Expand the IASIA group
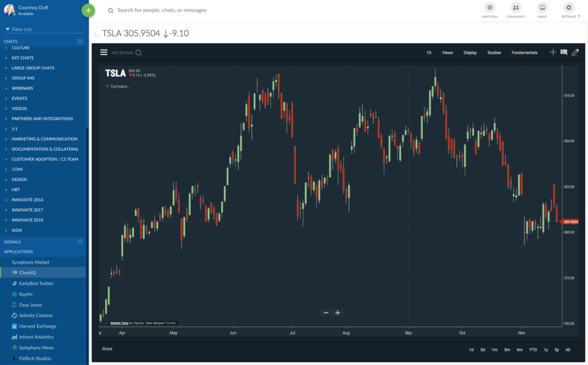The height and width of the screenshot is (365, 588). tap(6, 230)
